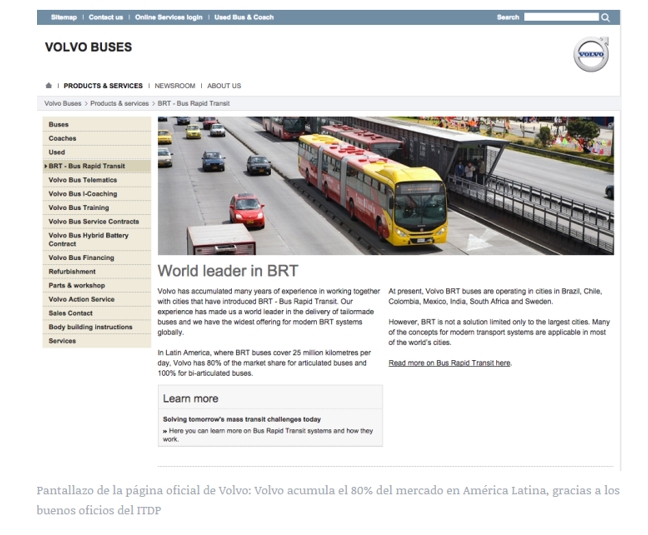Open the Newsroom menu item
The width and height of the screenshot is (648, 535).
pos(174,86)
